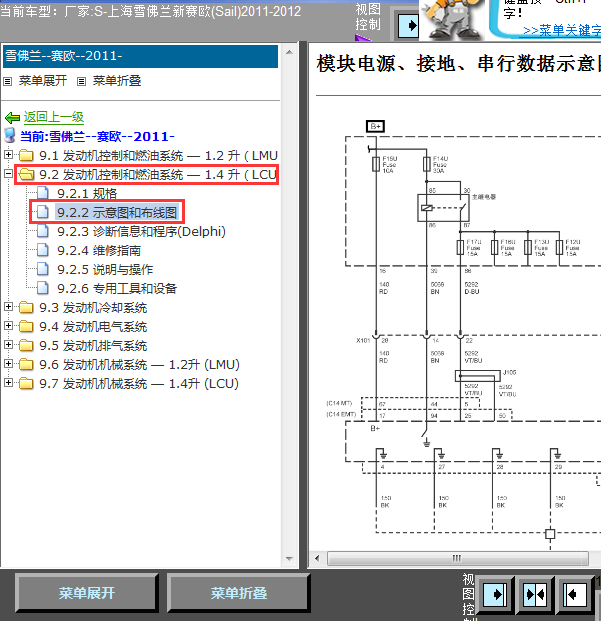The image size is (601, 621).
Task: Click the small list icon before 菜单展开 text
Action: 8,82
